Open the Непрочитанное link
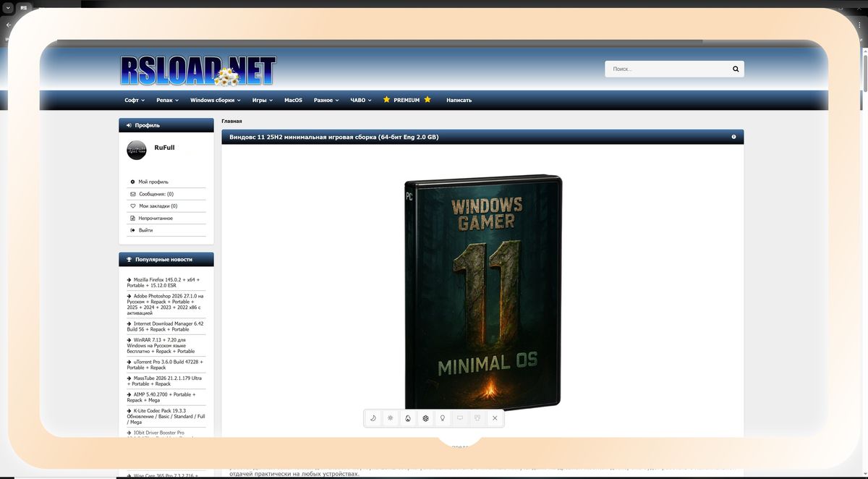The width and height of the screenshot is (868, 479). (x=156, y=218)
